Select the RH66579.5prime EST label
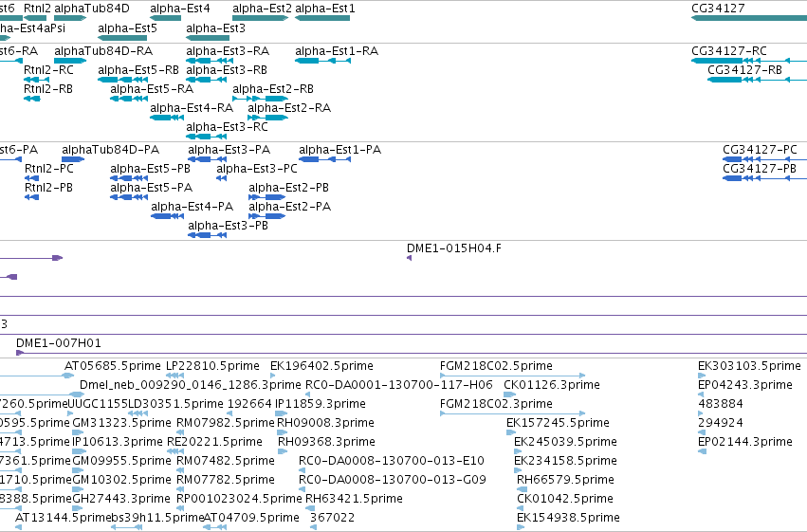This screenshot has width=807, height=532. coord(565,480)
